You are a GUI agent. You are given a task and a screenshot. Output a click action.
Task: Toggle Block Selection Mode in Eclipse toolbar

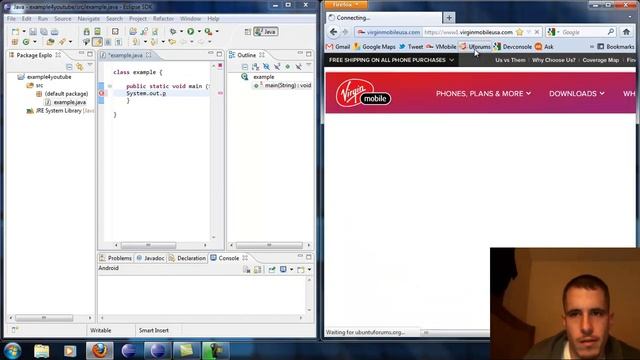108,42
